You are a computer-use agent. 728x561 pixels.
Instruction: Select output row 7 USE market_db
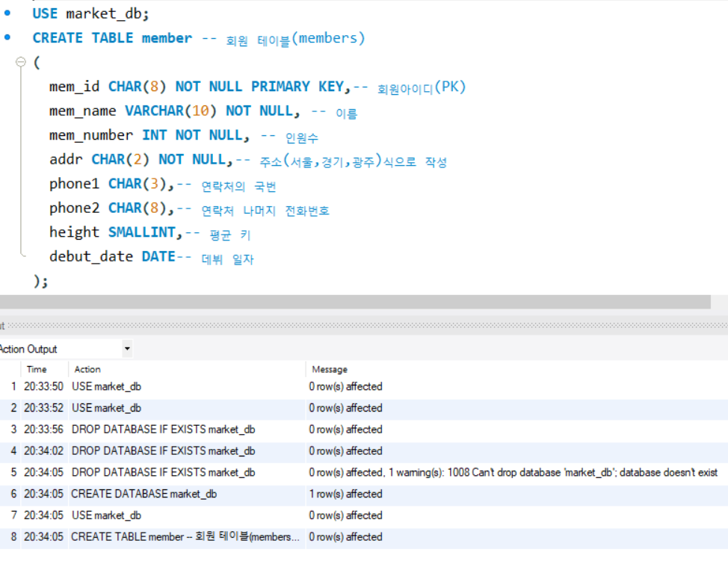(x=364, y=515)
